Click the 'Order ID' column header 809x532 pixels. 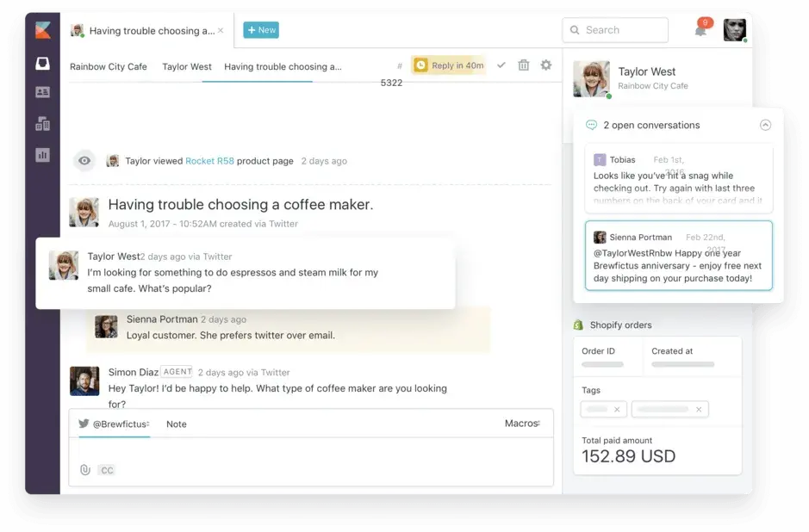point(599,351)
